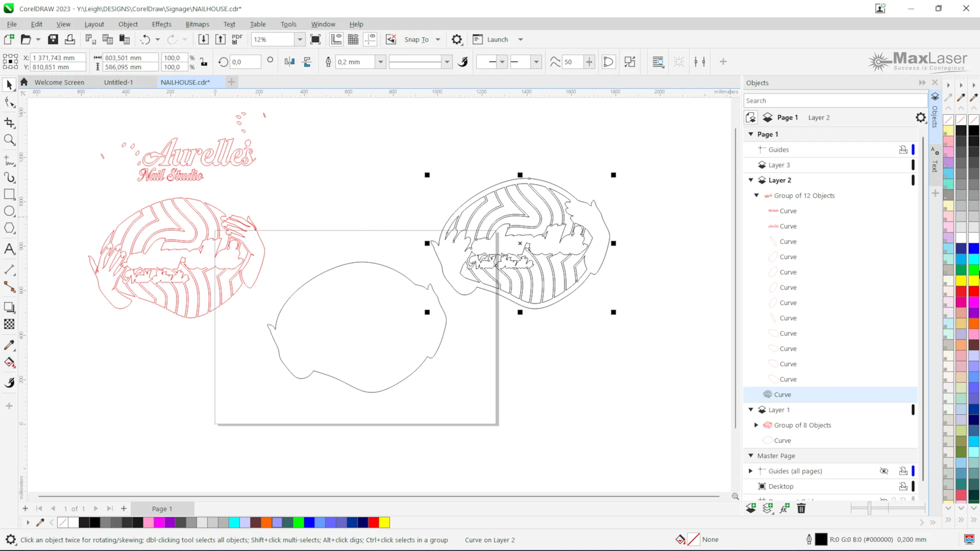This screenshot has width=980, height=551.
Task: Toggle close curve button
Action: pos(608,62)
